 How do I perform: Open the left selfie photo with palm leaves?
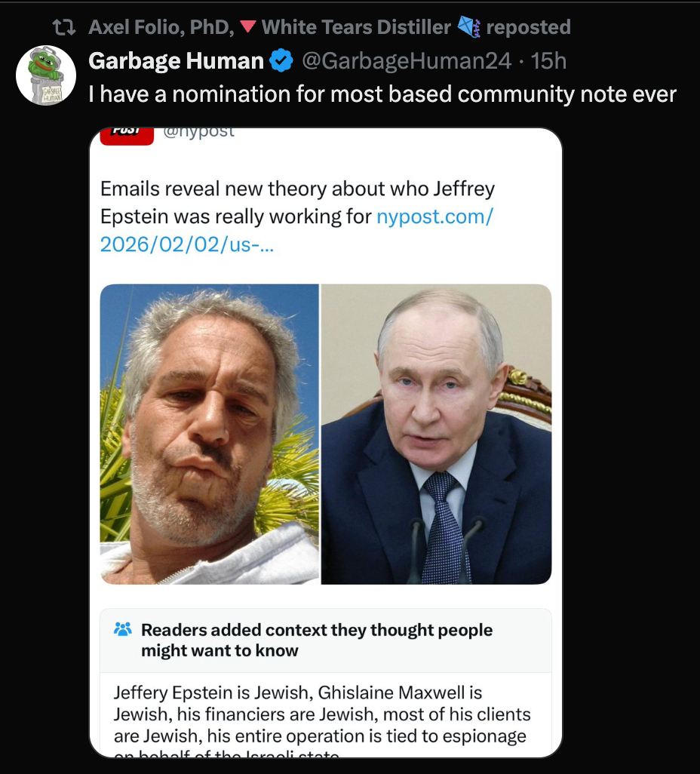pos(210,434)
